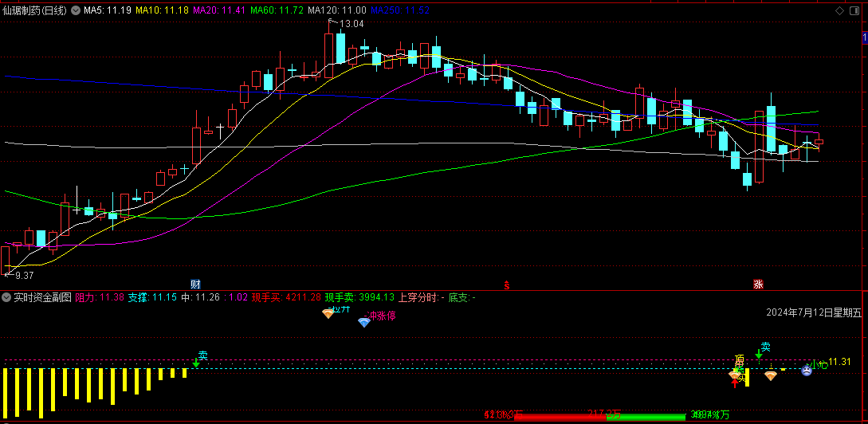Click the 底支 label
The image size is (868, 424).
tap(458, 297)
